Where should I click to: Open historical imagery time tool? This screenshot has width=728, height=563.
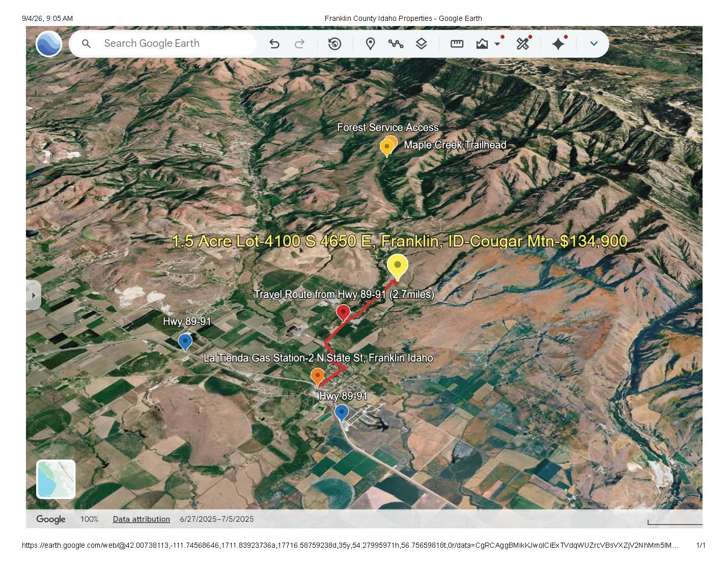pos(334,44)
